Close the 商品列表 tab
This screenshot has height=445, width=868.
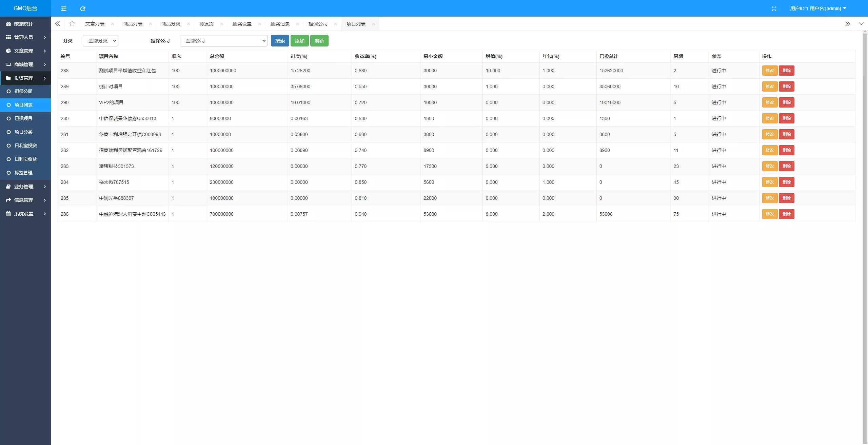[151, 24]
